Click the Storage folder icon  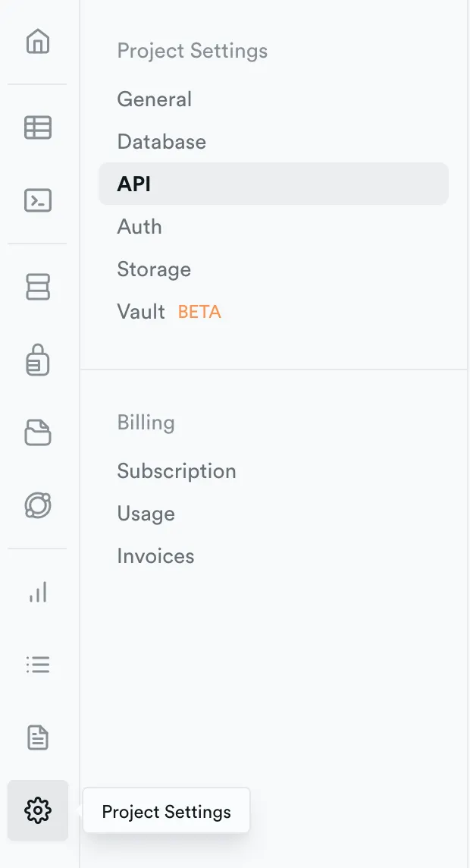(37, 432)
